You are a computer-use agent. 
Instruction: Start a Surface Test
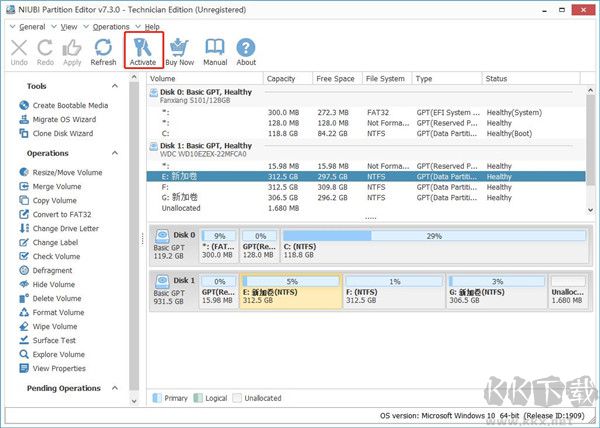47,340
